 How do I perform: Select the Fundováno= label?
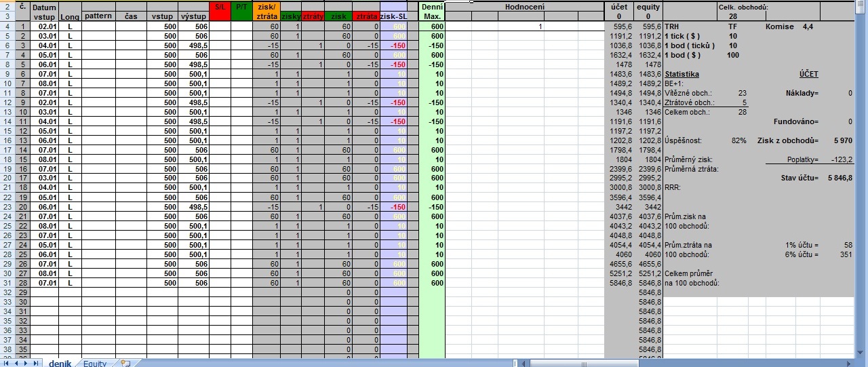(796, 121)
